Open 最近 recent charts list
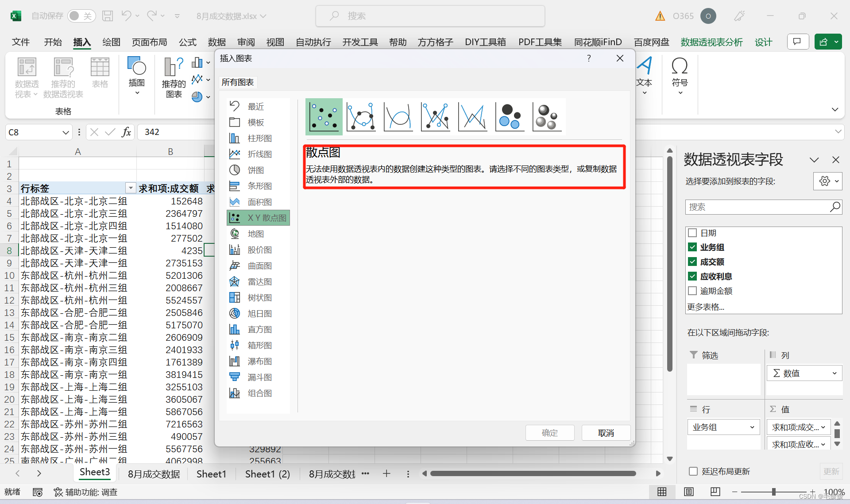850x504 pixels. click(x=258, y=106)
